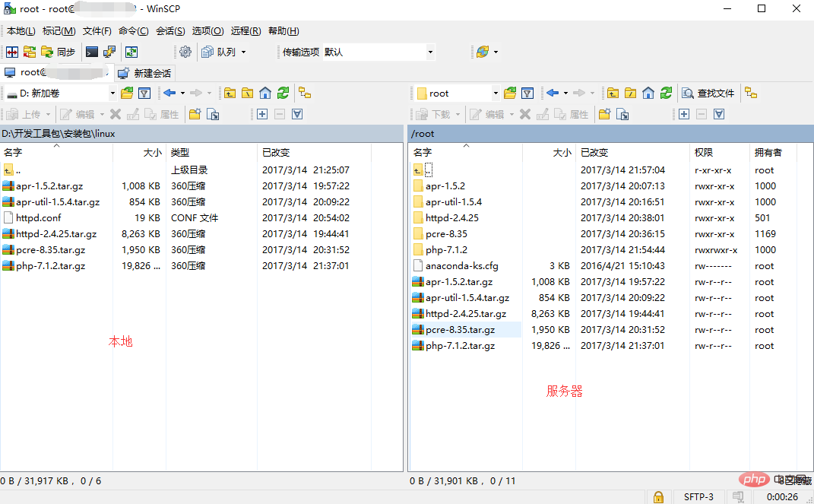Open the 命令(C) menu

(134, 31)
